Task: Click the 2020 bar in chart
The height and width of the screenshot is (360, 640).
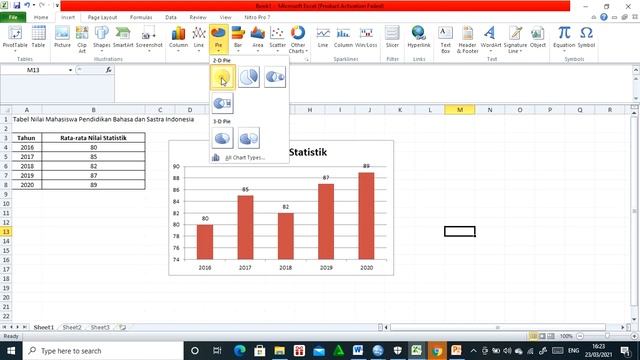Action: 366,216
